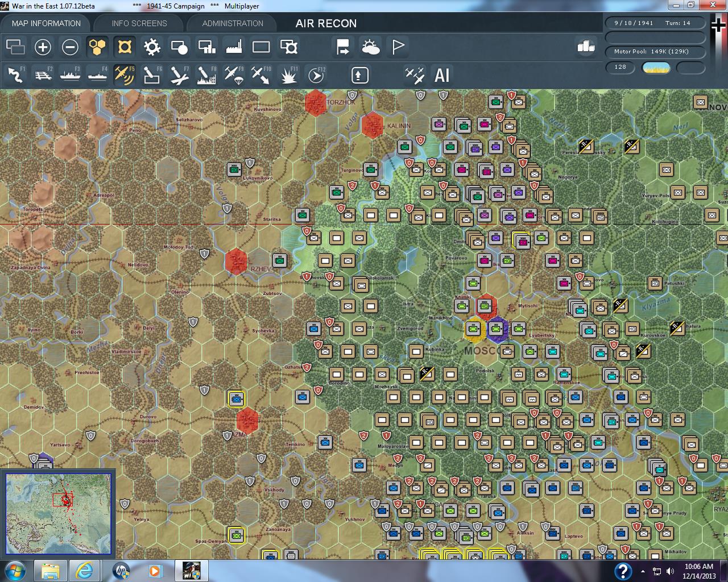
Task: Click the Sychevka town label on the map
Action: tap(263, 330)
